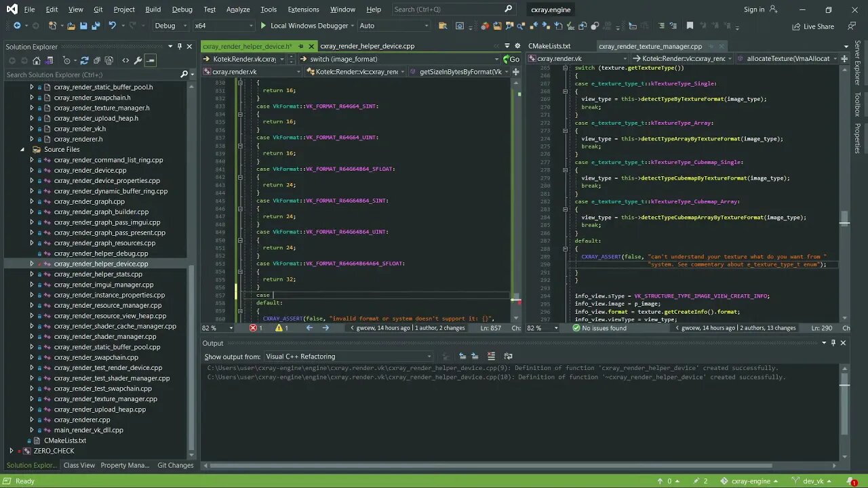This screenshot has height=488, width=868.
Task: Switch to the CMakeLists.txt editor tab
Action: point(549,46)
